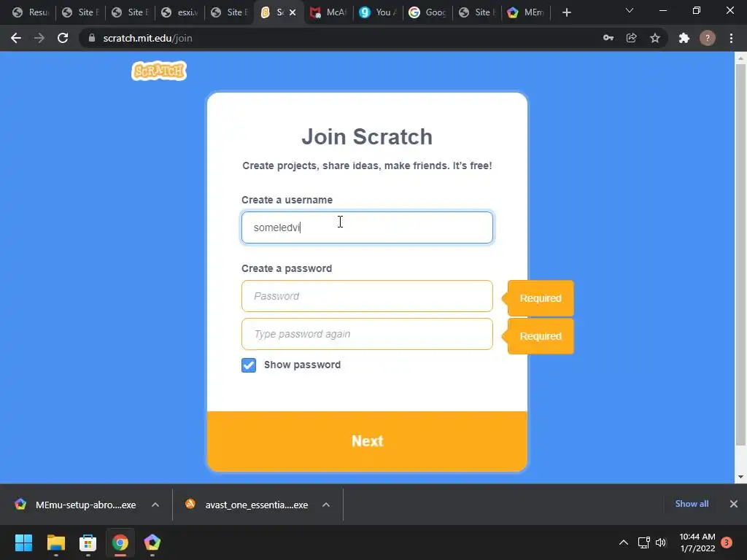Bookmark this page with the star
Screen dimensions: 747x560
[x=655, y=38]
